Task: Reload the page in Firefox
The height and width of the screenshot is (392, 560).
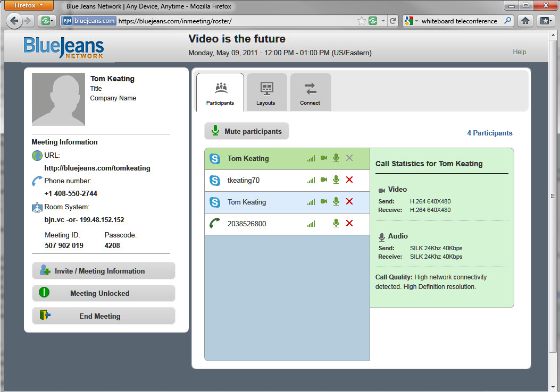Action: [x=393, y=21]
